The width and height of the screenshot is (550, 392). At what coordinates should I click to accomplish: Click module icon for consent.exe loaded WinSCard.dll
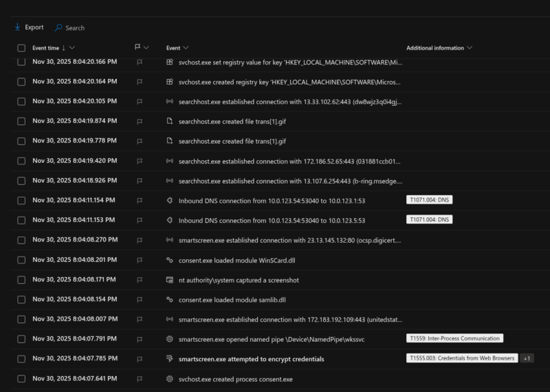[170, 260]
